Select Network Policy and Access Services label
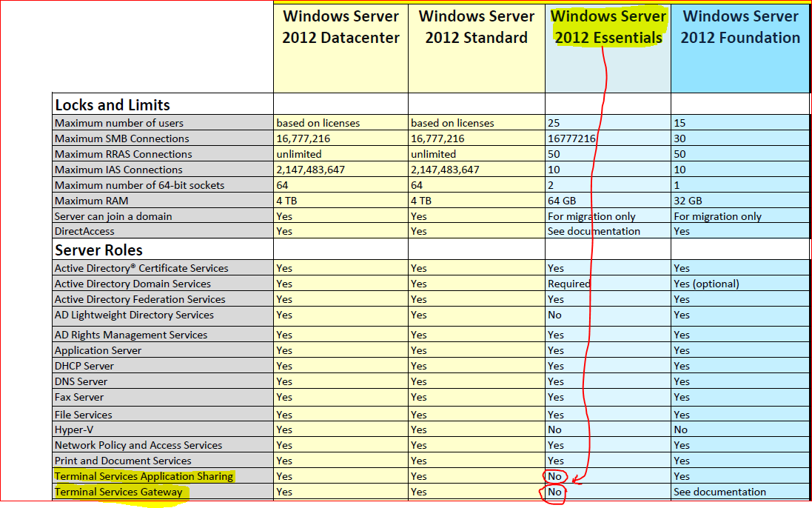 pos(138,445)
